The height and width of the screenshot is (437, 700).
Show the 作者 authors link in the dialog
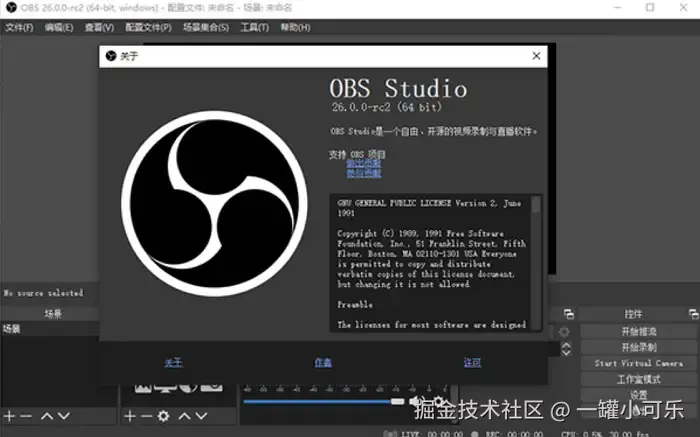323,362
